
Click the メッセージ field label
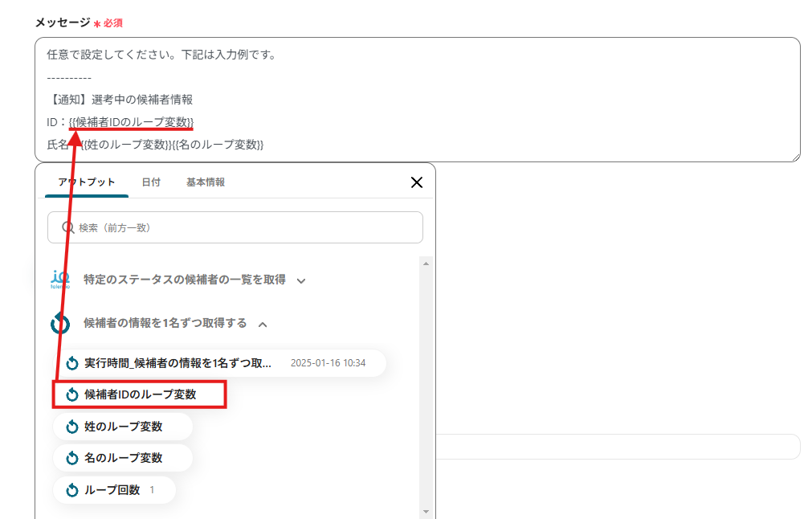[x=63, y=22]
